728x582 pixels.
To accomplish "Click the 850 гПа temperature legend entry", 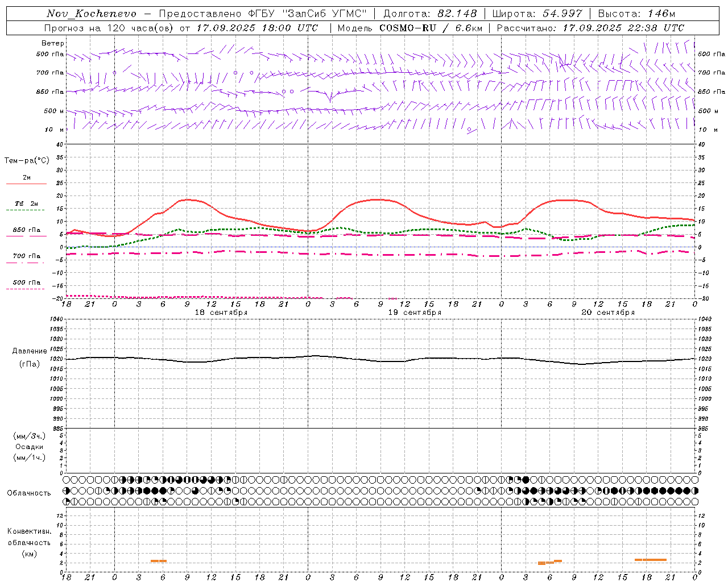I will click(x=27, y=230).
